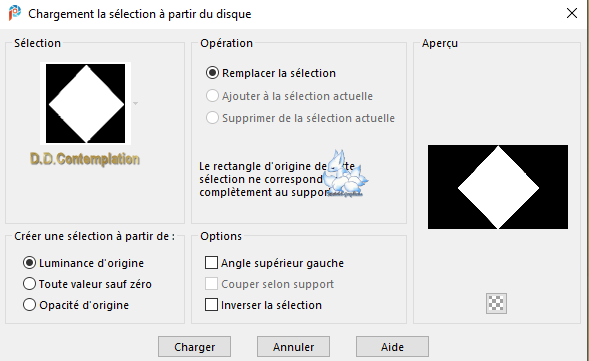This screenshot has height=361, width=589.
Task: Toggle the checkerboard transparency preview icon
Action: click(496, 303)
